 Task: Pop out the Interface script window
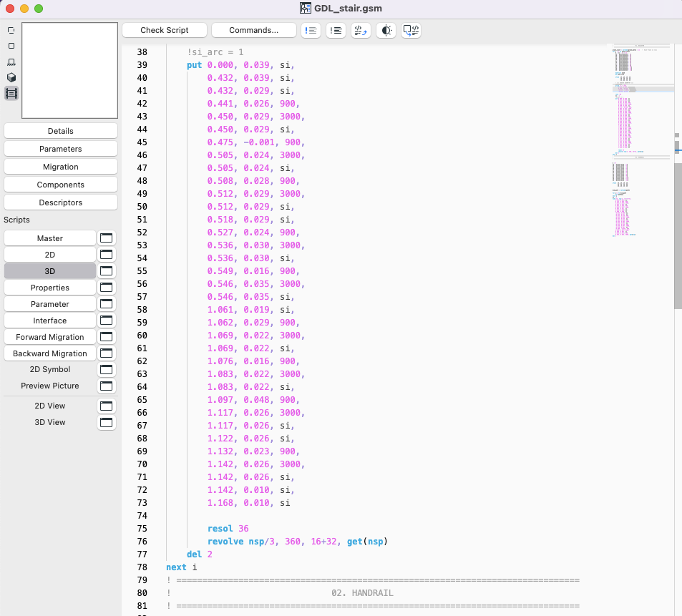(107, 321)
